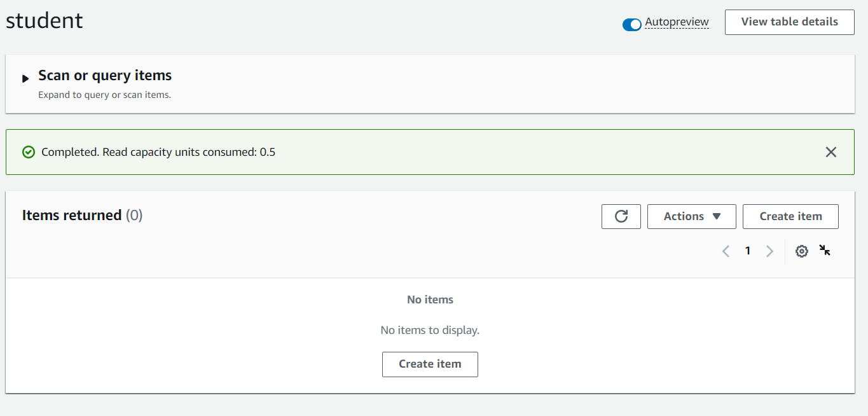Click the Autopreview label text
The width and height of the screenshot is (868, 416).
tap(677, 22)
